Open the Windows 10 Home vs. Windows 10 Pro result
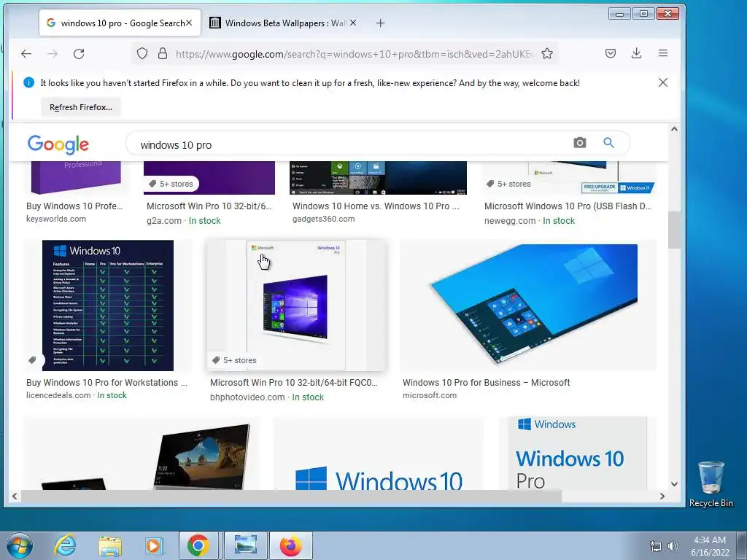This screenshot has width=747, height=560. [376, 206]
